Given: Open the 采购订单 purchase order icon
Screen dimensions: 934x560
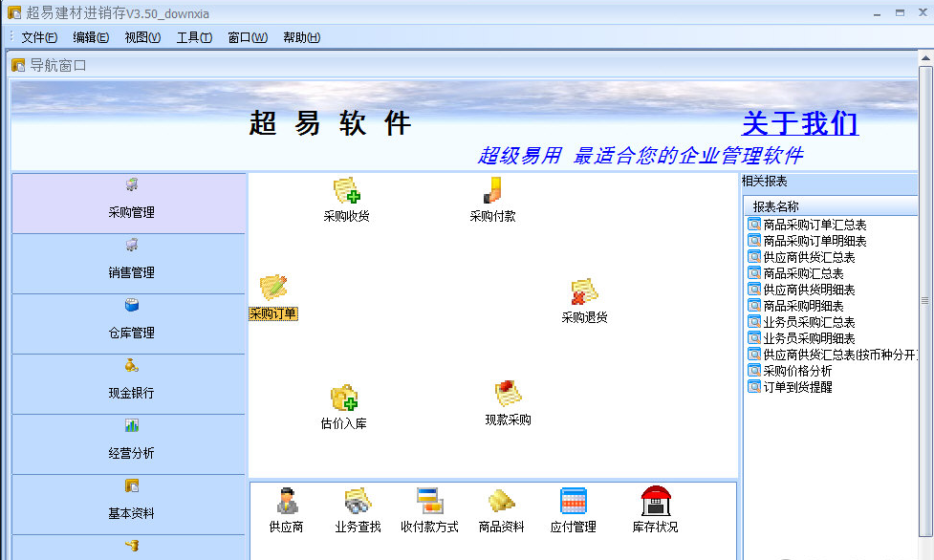Looking at the screenshot, I should pos(273,297).
